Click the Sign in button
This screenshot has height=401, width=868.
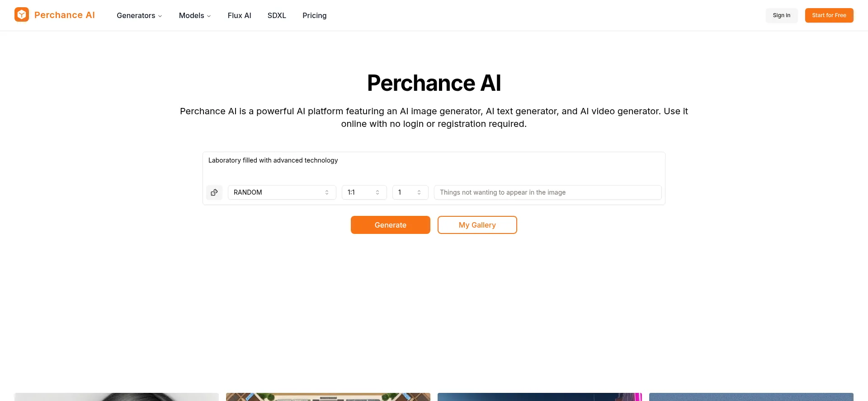coord(781,15)
